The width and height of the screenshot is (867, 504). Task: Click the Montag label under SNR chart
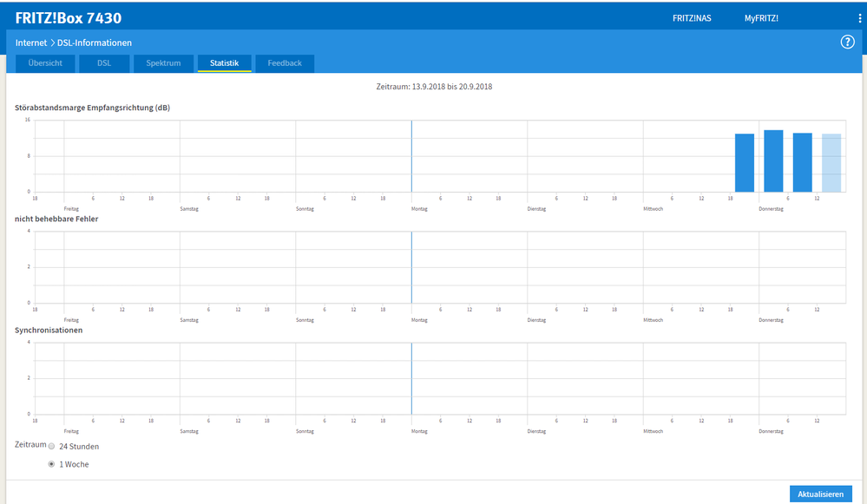[419, 209]
